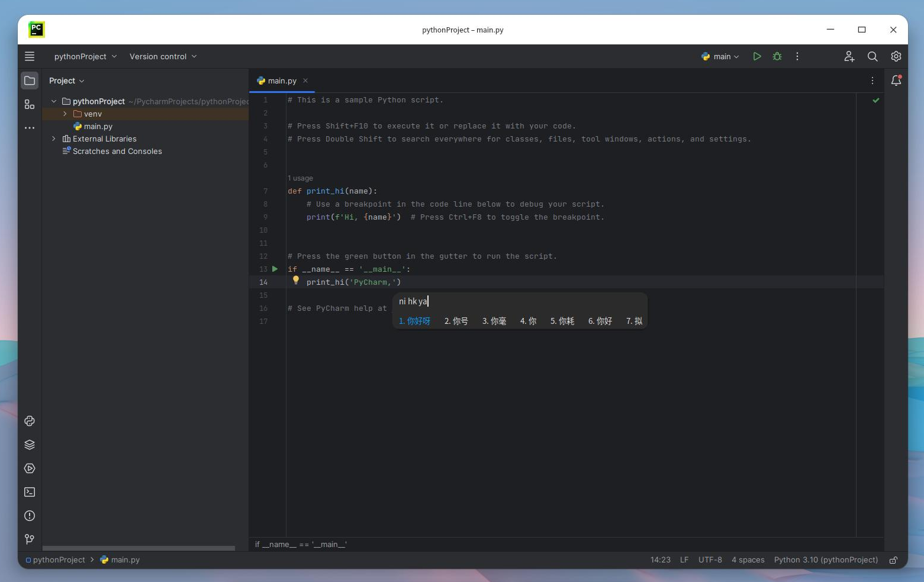Toggle read-only lock icon in status bar
Screen dimensions: 924x582
(893, 560)
